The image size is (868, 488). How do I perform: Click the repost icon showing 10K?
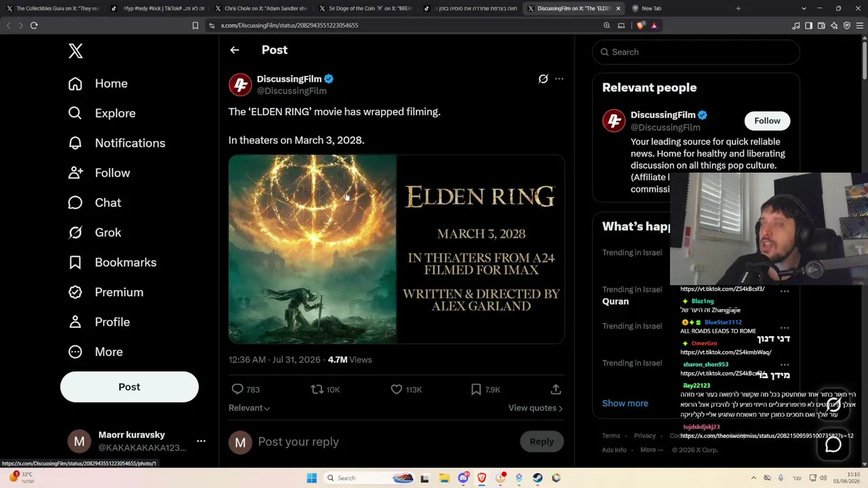coord(317,389)
